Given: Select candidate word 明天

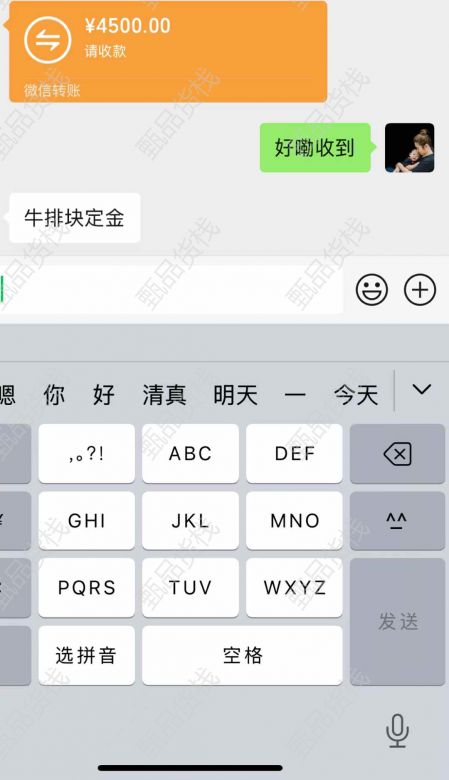Looking at the screenshot, I should pos(236,395).
